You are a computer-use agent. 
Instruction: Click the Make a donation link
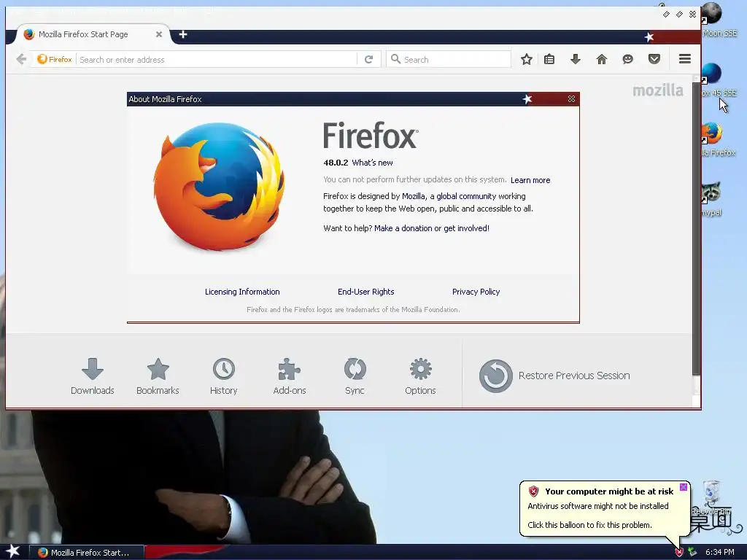[403, 228]
